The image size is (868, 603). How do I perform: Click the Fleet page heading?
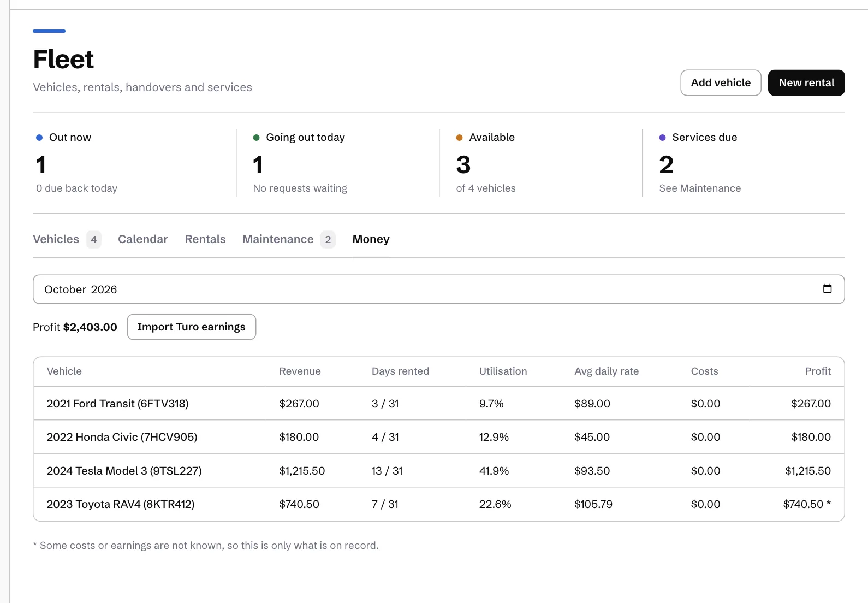click(63, 60)
